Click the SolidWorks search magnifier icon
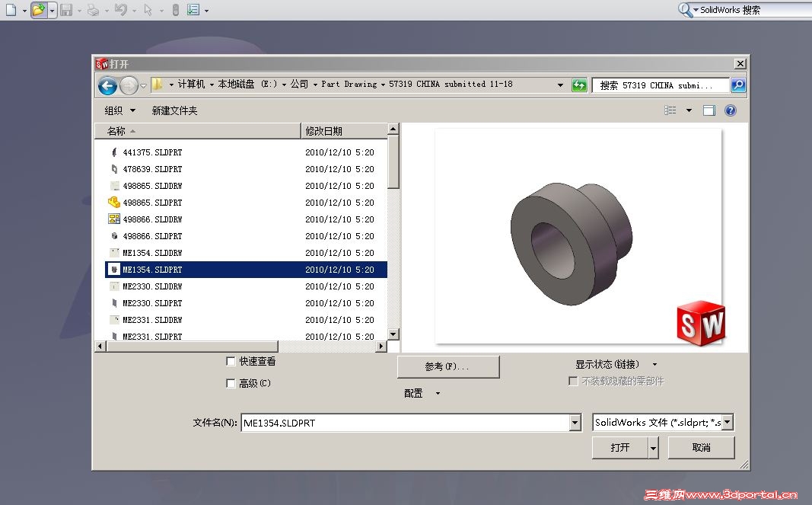 [x=685, y=9]
